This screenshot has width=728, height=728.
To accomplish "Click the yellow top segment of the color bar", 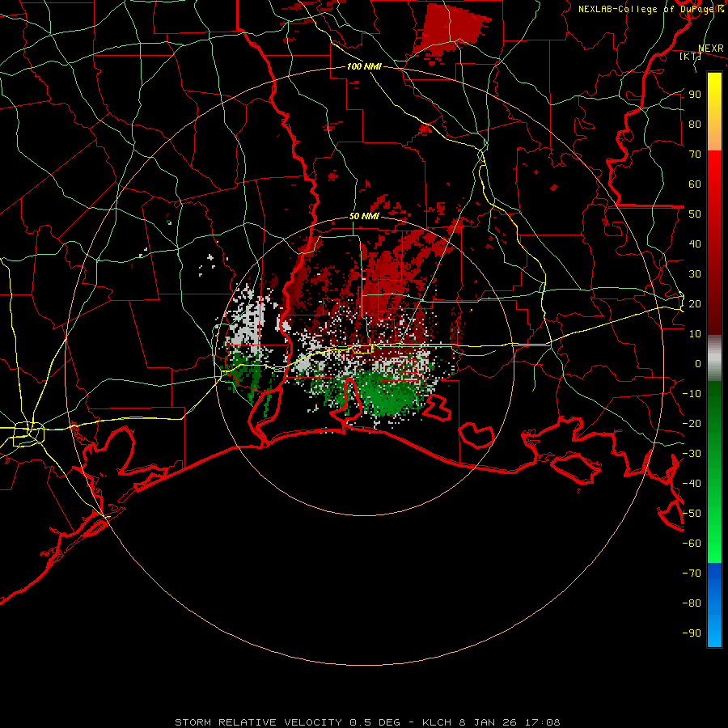I will tap(714, 112).
